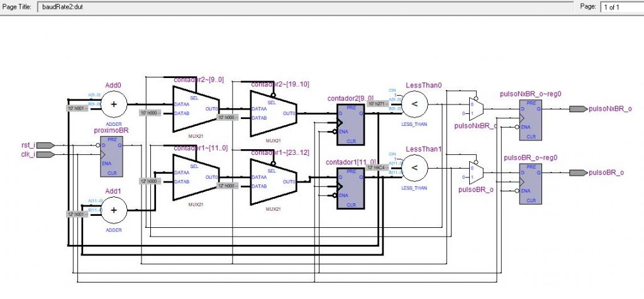644x299 pixels.
Task: Open the Page selector dropdown
Action: (x=619, y=7)
